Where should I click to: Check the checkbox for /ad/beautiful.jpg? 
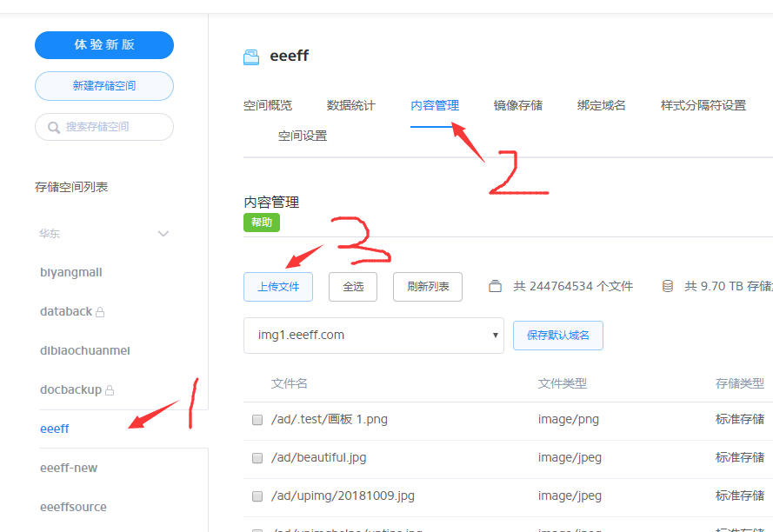(257, 457)
